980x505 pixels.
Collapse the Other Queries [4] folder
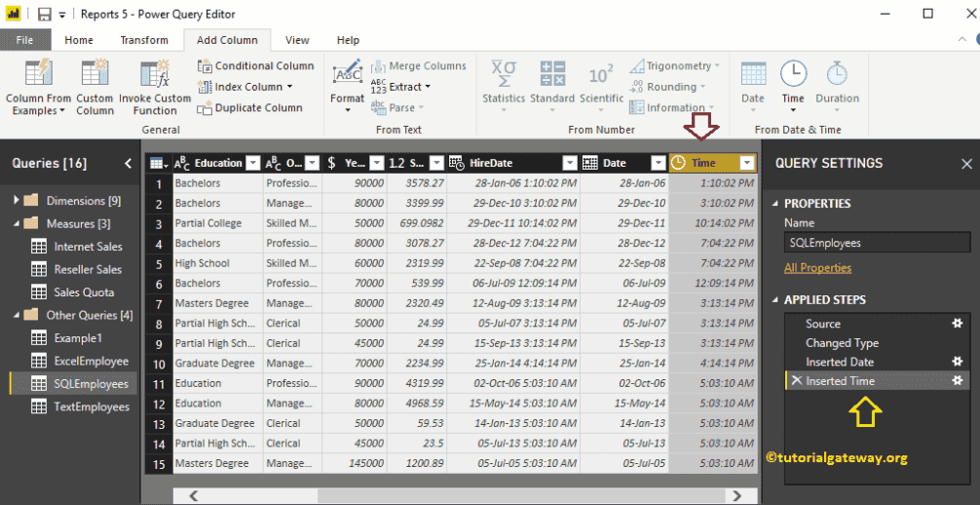16,315
